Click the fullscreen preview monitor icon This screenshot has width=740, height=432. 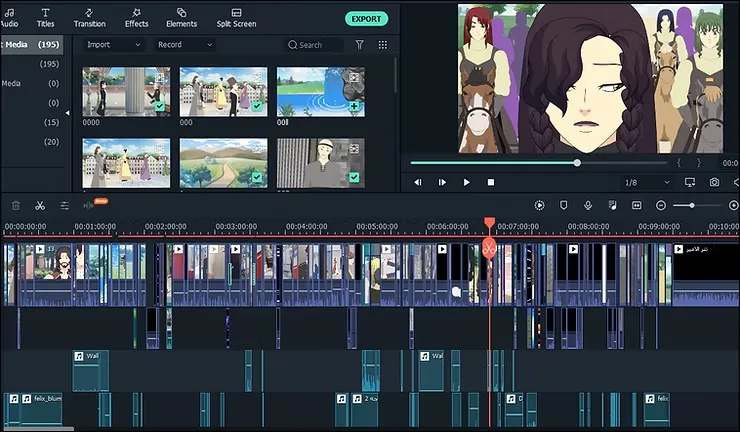coord(690,182)
